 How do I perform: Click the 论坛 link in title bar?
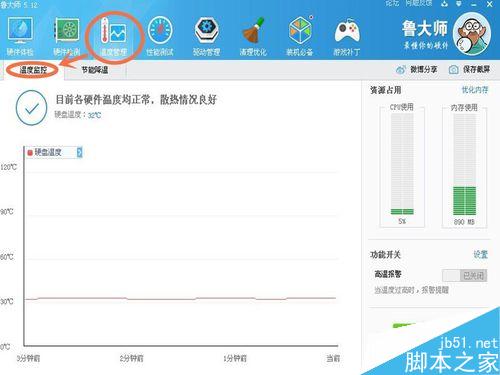392,4
